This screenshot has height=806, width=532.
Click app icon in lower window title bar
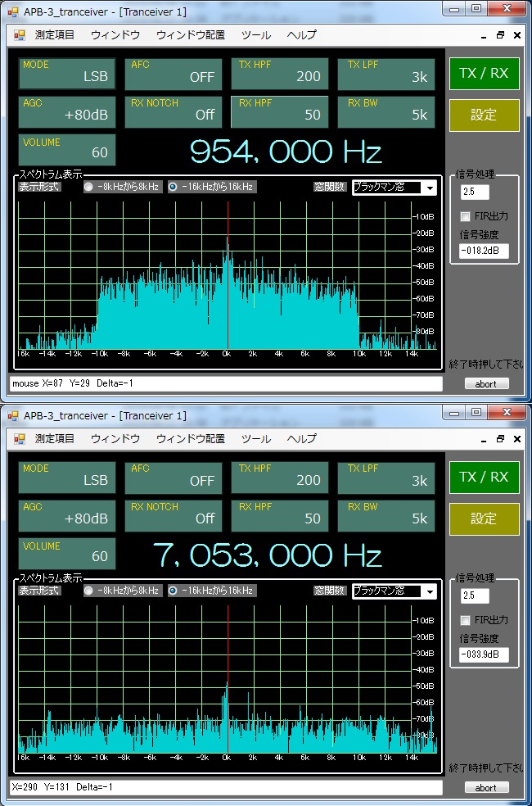pyautogui.click(x=12, y=415)
